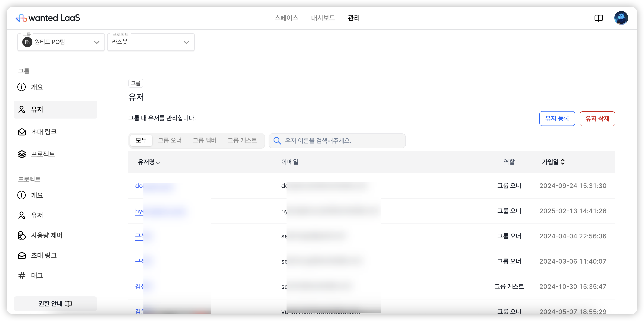Click the layers icon beside 프로젝트

pyautogui.click(x=22, y=154)
